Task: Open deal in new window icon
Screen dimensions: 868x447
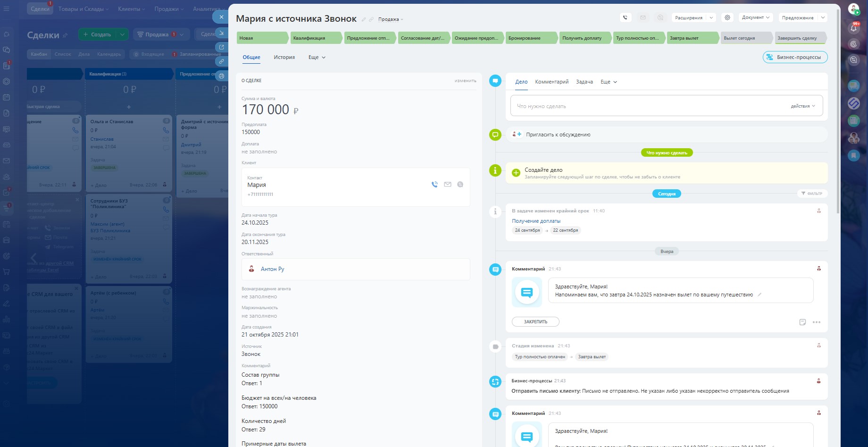Action: coord(221,47)
